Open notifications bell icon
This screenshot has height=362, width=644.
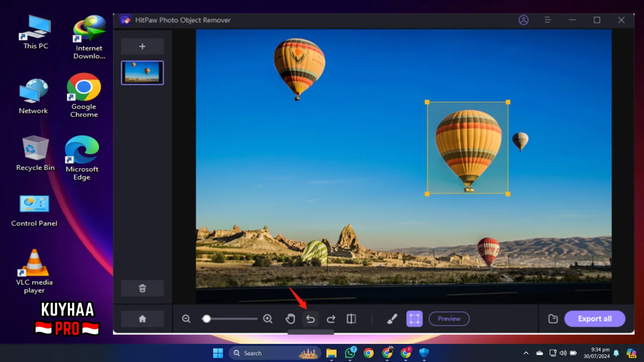[616, 353]
